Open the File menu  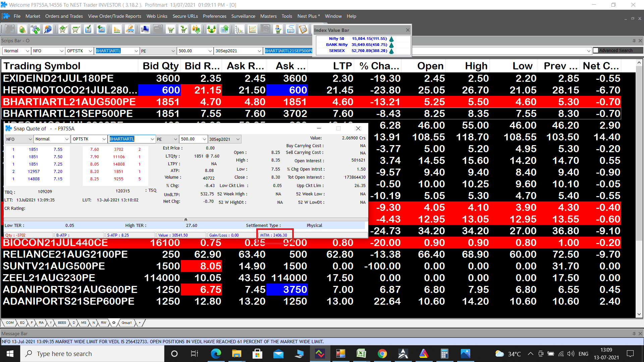coord(17,16)
